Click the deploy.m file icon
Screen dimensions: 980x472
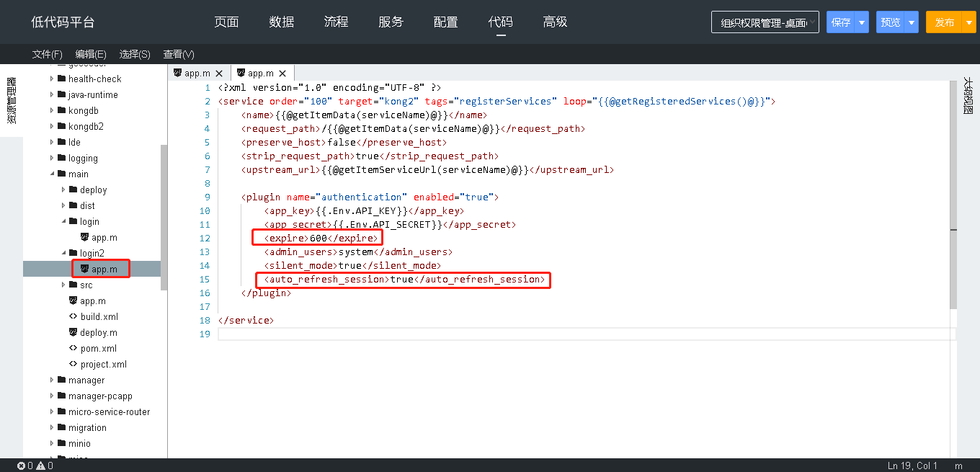pos(73,333)
